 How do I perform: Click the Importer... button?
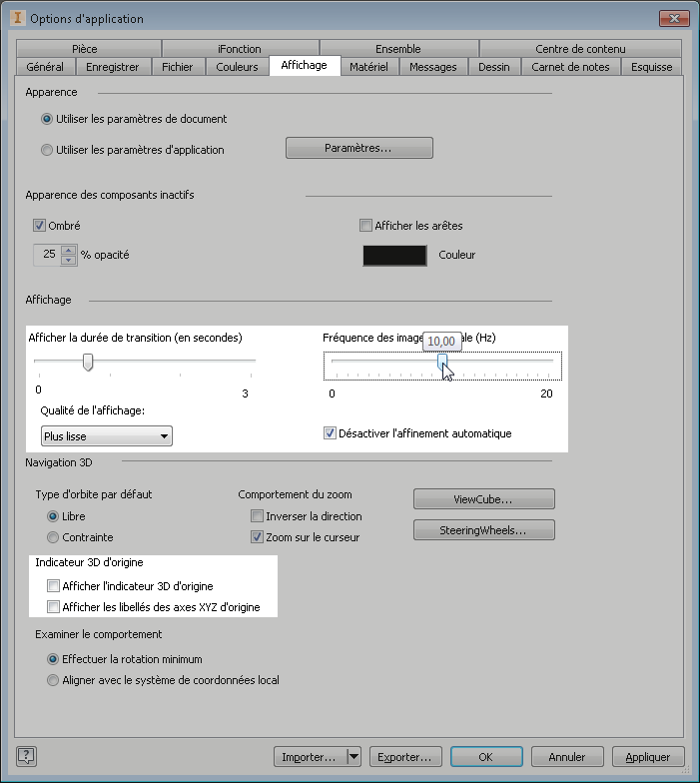coord(310,757)
